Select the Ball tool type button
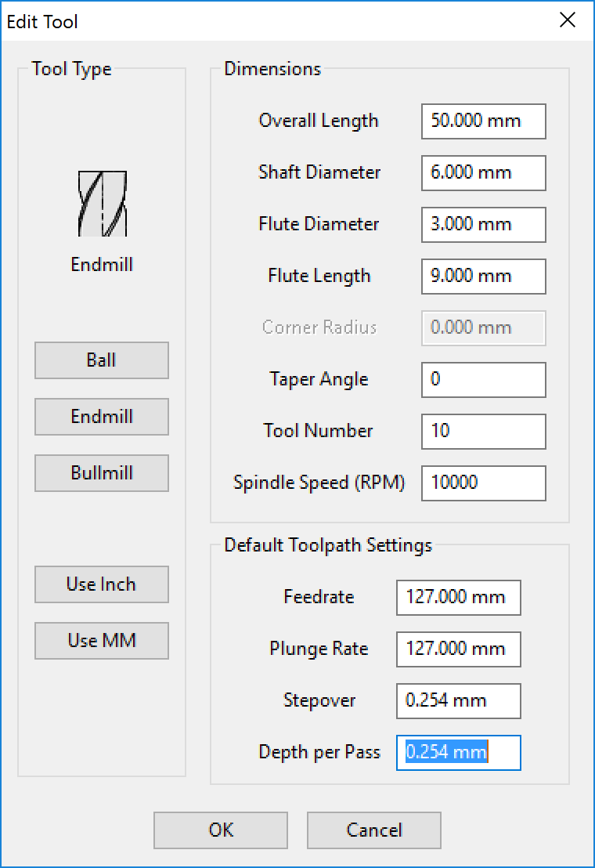 pyautogui.click(x=102, y=360)
